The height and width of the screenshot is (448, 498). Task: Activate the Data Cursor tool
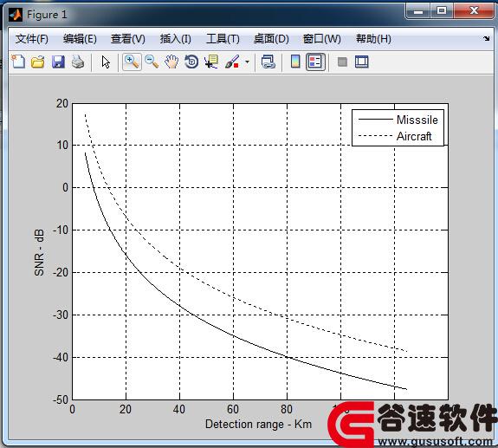click(x=211, y=62)
